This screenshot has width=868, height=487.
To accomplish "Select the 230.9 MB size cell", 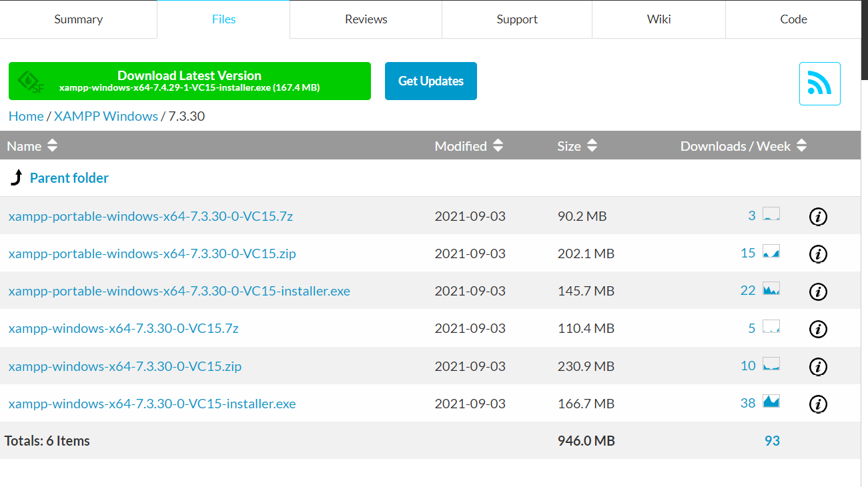I will pyautogui.click(x=586, y=366).
